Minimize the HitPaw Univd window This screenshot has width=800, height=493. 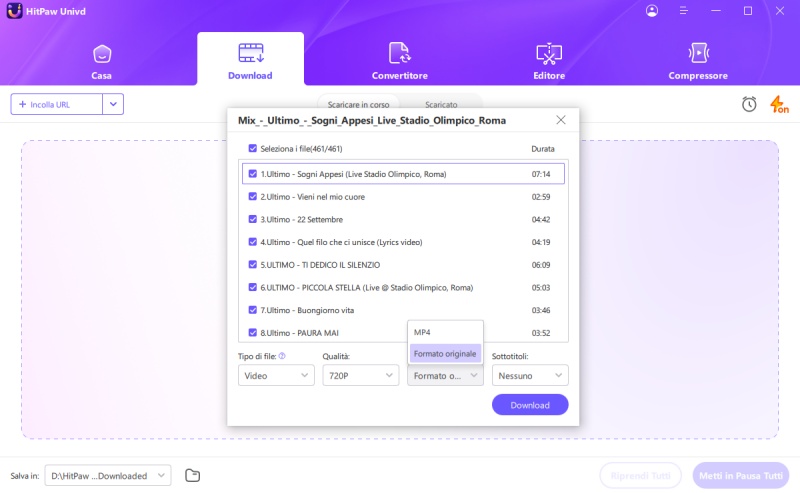(x=716, y=11)
